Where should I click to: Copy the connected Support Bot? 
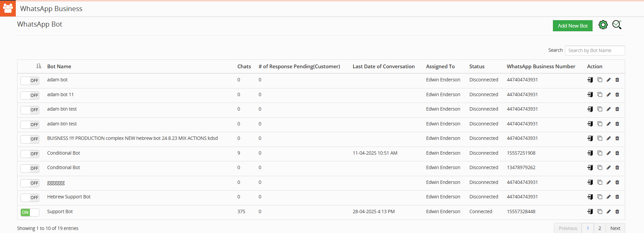pos(600,212)
